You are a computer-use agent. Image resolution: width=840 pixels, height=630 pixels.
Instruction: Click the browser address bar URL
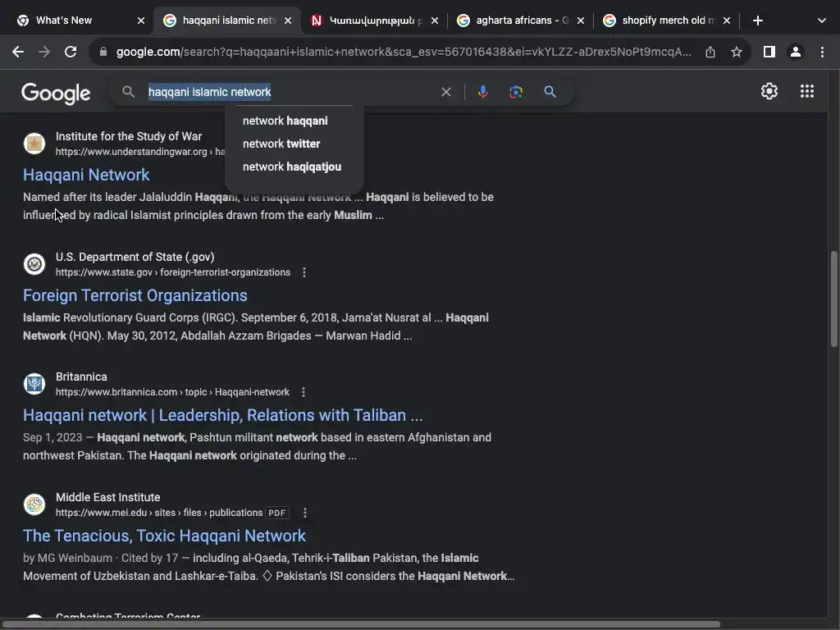(x=404, y=52)
